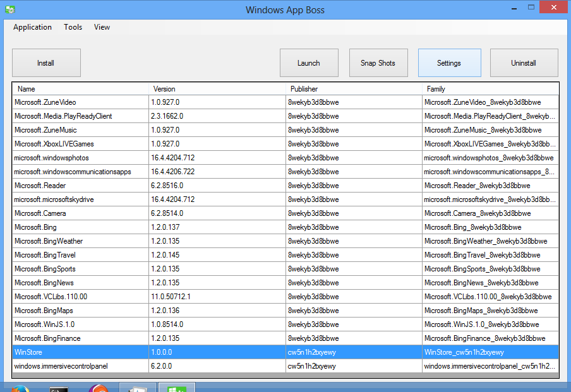
Task: Select the microsoft.microsoftskydrive row
Action: (285, 199)
